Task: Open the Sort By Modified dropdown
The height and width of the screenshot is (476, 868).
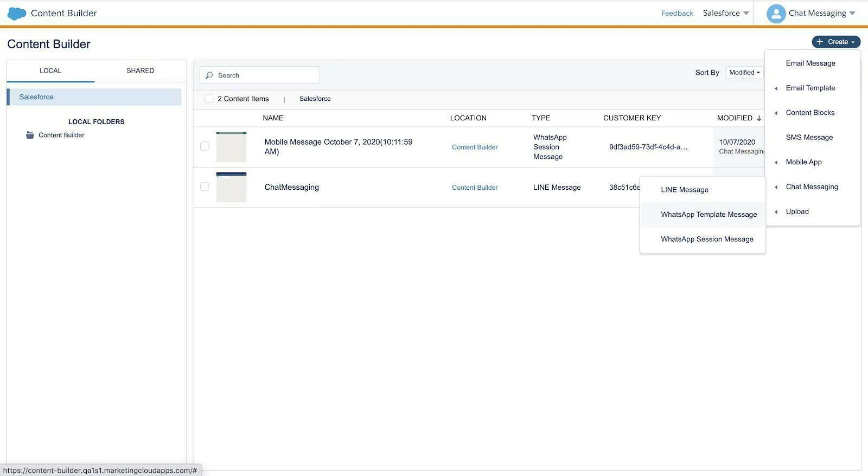Action: [x=744, y=73]
